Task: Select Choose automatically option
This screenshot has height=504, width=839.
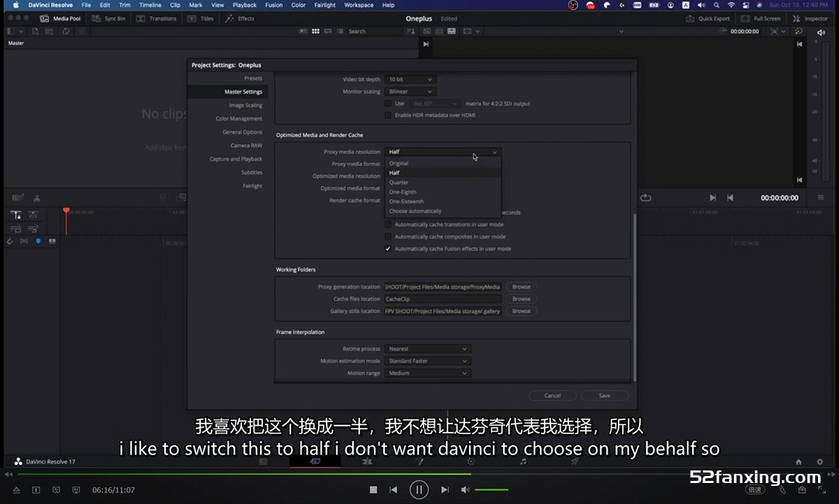Action: (443, 211)
